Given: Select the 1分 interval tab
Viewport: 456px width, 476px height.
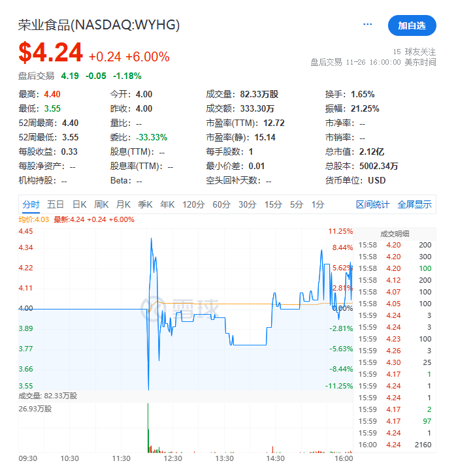Looking at the screenshot, I should [318, 204].
